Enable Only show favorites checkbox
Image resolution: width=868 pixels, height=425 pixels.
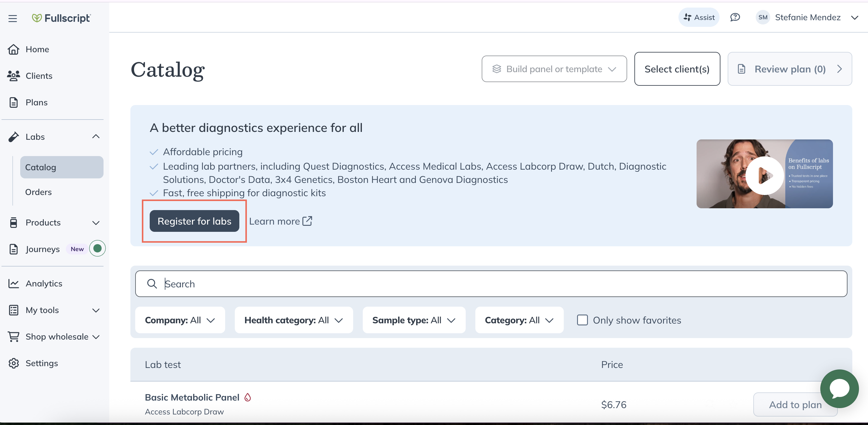coord(582,320)
